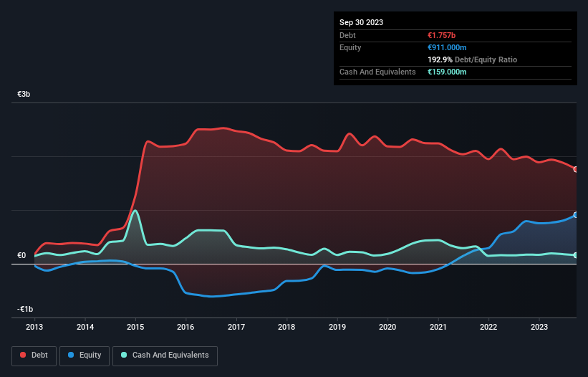Click the 2018 x-axis label
Image resolution: width=588 pixels, height=377 pixels.
click(286, 327)
